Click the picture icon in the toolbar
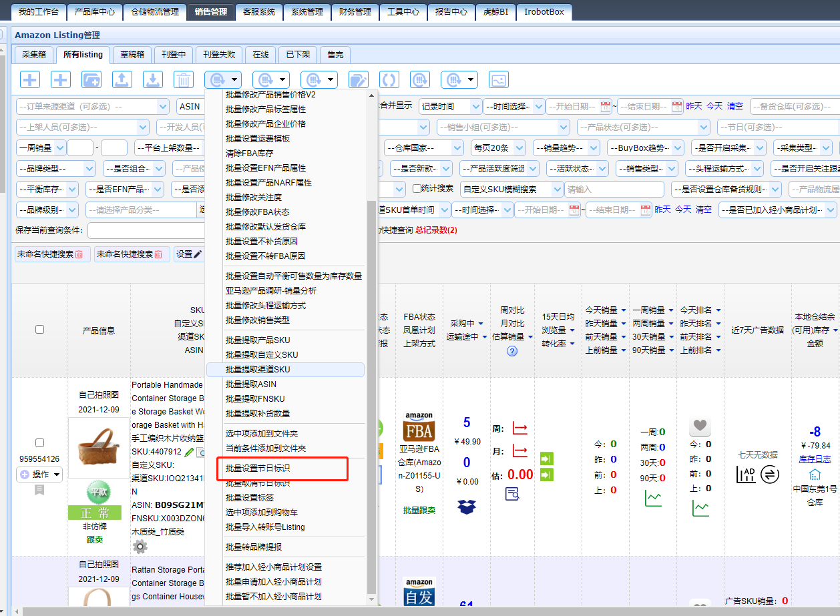The height and width of the screenshot is (616, 840). point(499,79)
